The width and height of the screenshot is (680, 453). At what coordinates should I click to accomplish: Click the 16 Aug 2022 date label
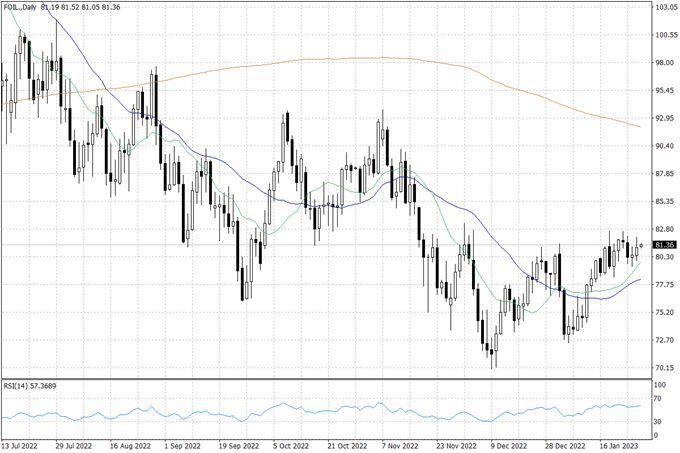[x=130, y=445]
